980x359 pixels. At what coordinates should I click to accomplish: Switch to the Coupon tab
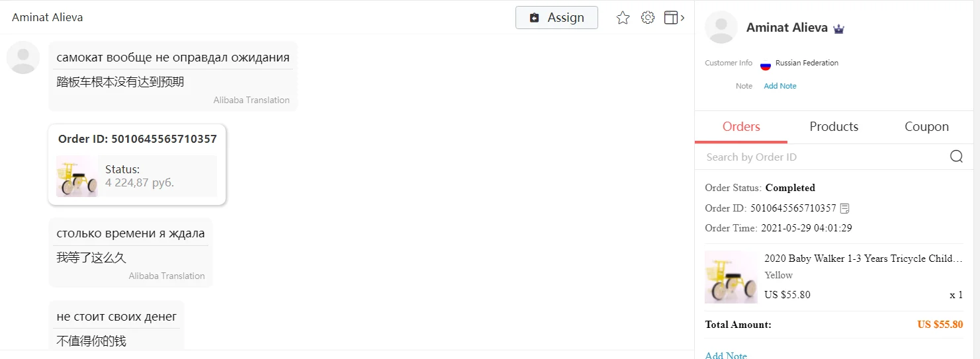click(x=926, y=127)
